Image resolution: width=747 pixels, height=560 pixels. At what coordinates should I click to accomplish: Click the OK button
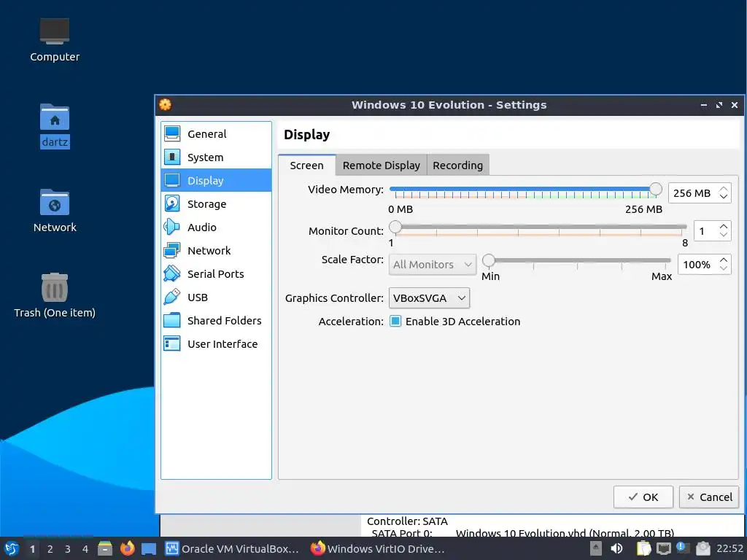coord(643,497)
